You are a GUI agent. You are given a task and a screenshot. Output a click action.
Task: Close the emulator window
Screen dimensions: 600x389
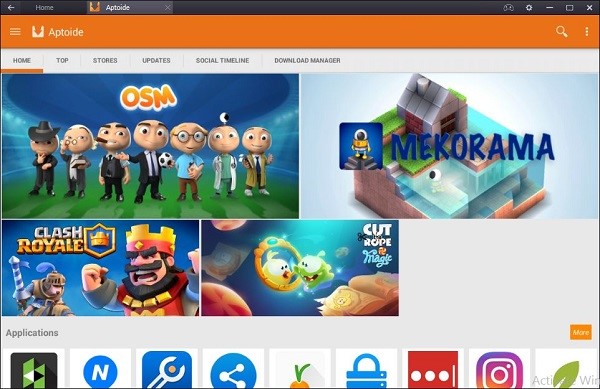coord(589,7)
